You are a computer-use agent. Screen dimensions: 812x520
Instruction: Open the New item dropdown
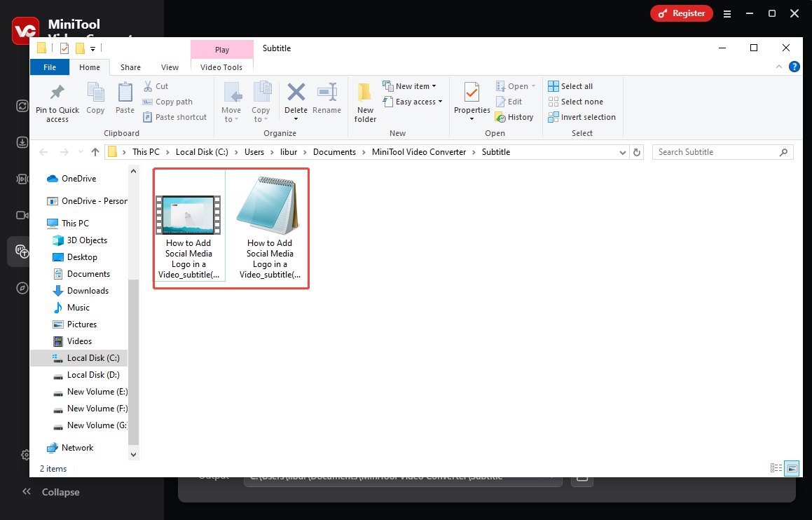(x=409, y=86)
